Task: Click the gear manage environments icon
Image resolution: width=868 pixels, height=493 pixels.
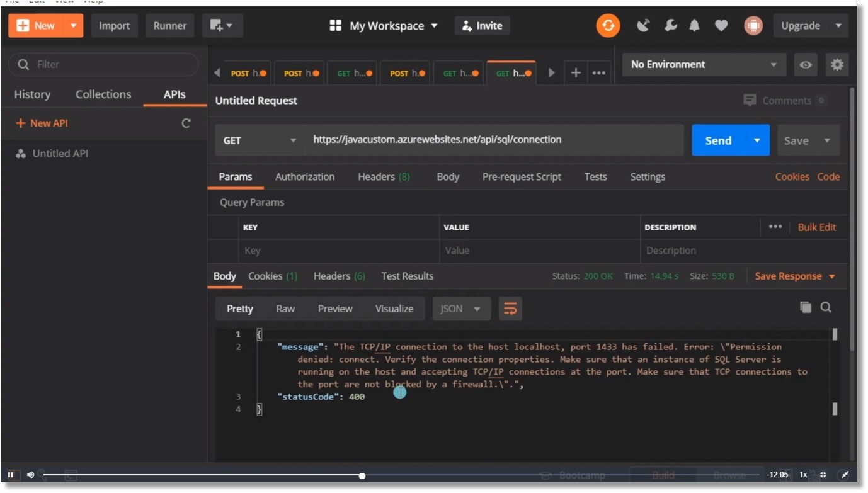Action: pos(837,64)
